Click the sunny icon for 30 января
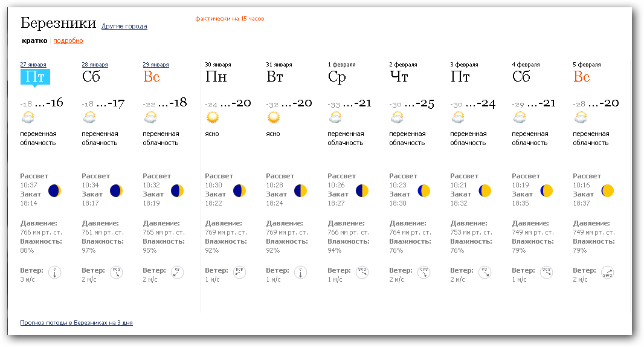644x347 pixels. tap(211, 117)
